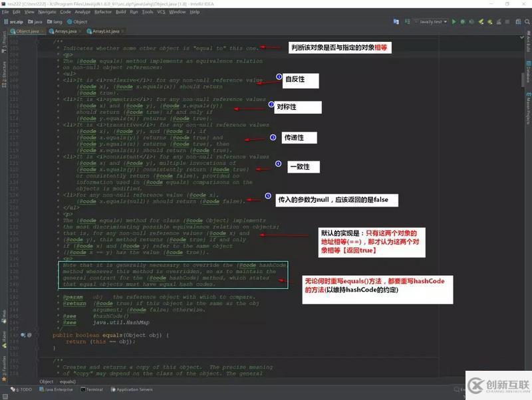This screenshot has height=400, width=532.
Task: Open the Run menu
Action: (x=134, y=12)
